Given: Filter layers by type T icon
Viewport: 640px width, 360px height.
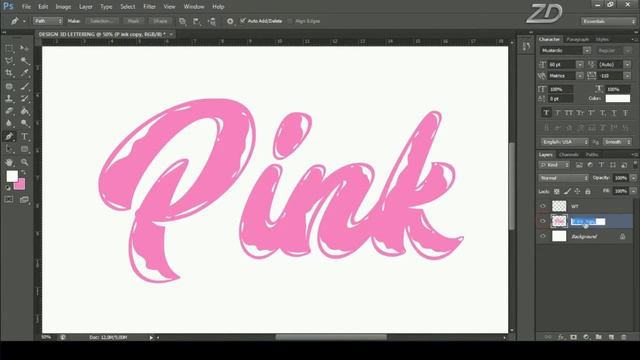Looking at the screenshot, I should coord(601,164).
